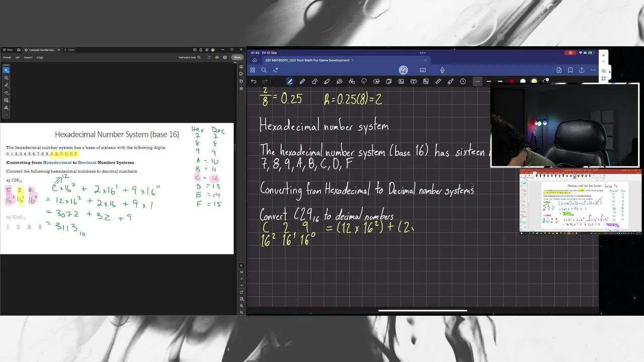Start audio recording with microphone icon
Viewport: 644px width, 362px height.
[442, 70]
